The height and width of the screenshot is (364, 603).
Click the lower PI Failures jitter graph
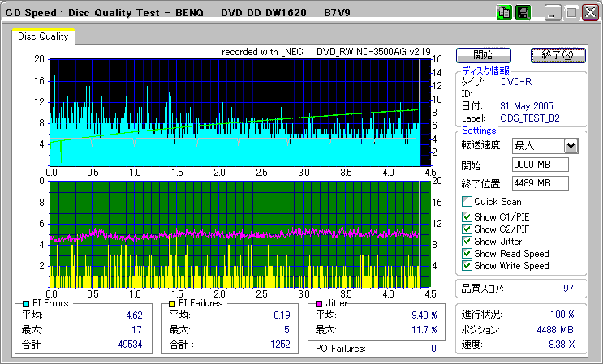[x=235, y=233]
